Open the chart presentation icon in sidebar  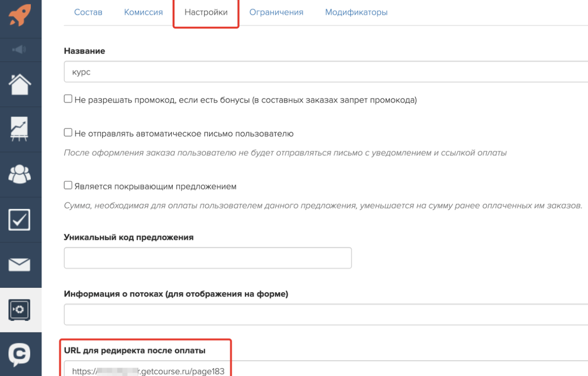20,129
